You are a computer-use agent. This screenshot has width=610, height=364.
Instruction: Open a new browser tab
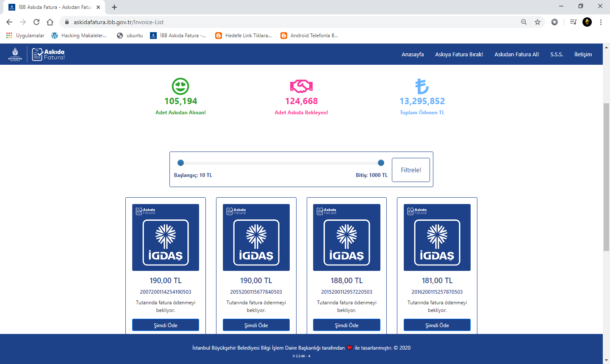114,7
